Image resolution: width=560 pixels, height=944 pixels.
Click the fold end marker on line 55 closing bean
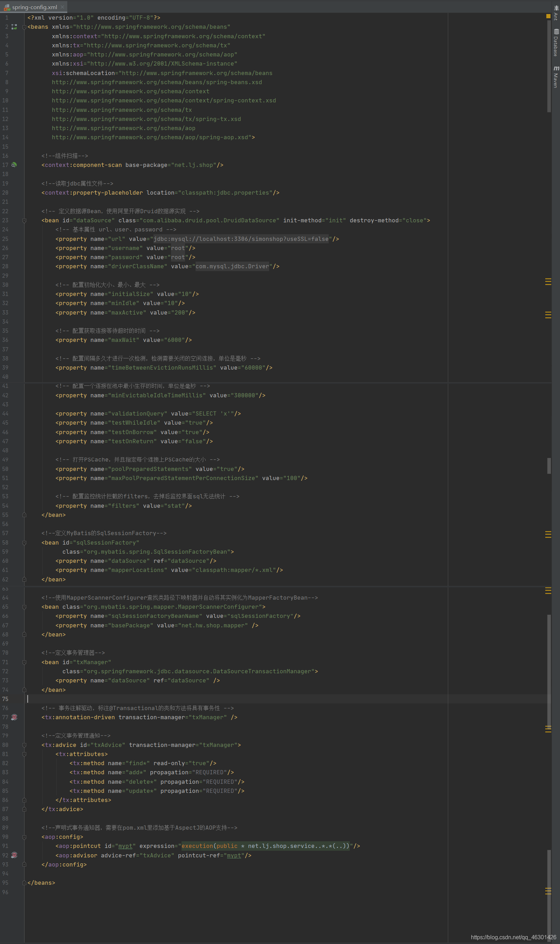pos(24,515)
